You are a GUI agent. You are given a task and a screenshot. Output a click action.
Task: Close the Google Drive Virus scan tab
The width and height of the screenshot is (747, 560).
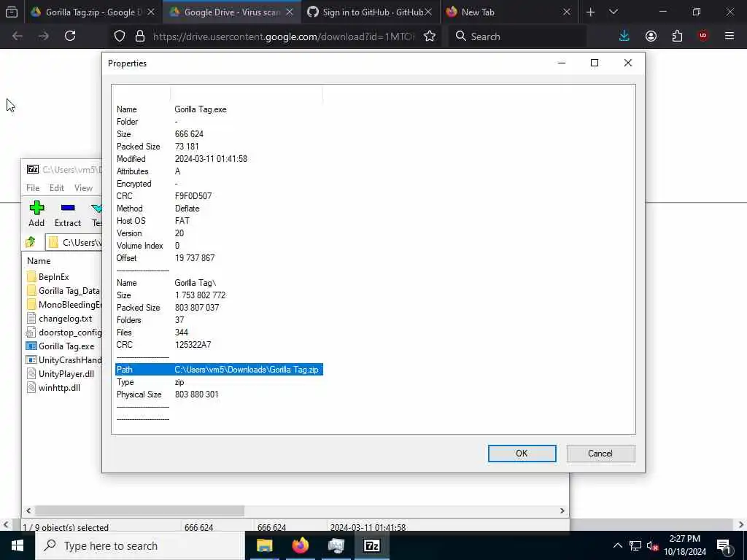click(x=289, y=12)
